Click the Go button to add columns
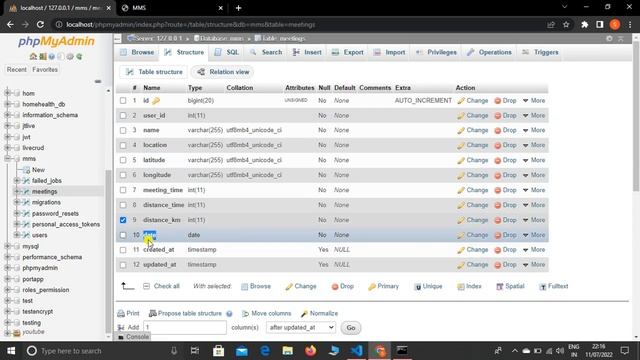This screenshot has height=360, width=640. (351, 328)
